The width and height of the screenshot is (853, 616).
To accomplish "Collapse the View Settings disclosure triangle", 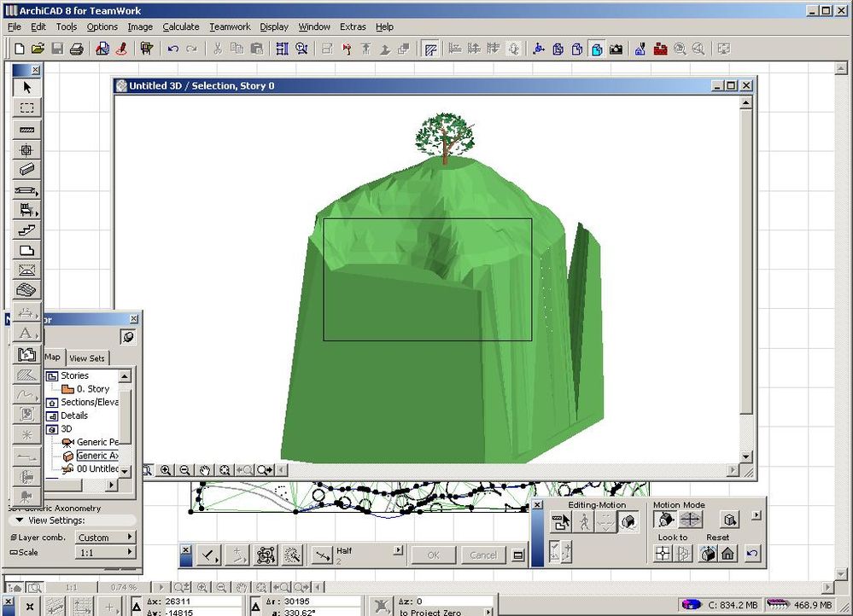I will (20, 520).
